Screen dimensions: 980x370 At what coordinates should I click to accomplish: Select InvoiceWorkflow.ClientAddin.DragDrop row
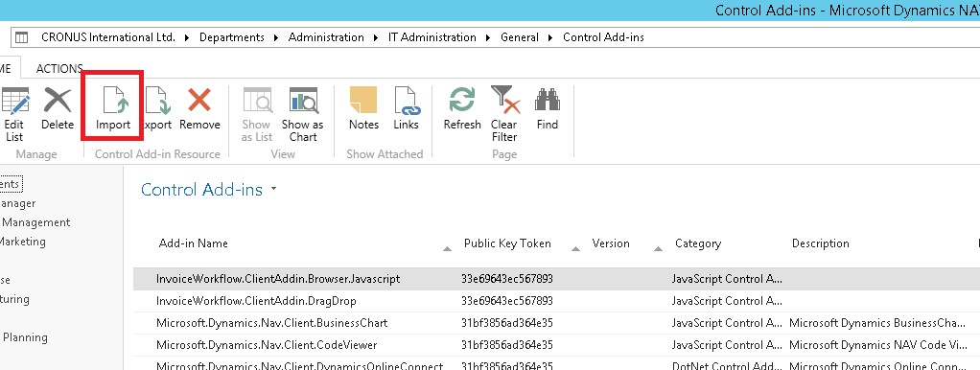pos(556,301)
